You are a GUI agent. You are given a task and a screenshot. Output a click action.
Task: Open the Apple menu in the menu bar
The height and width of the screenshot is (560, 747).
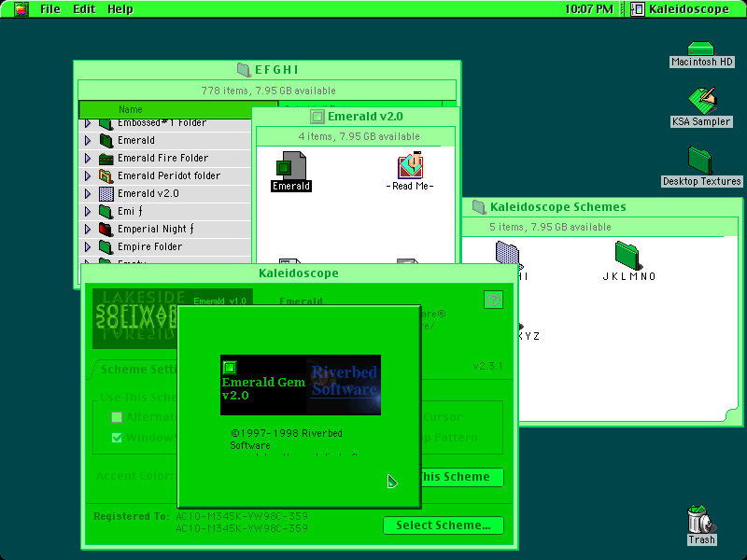21,9
